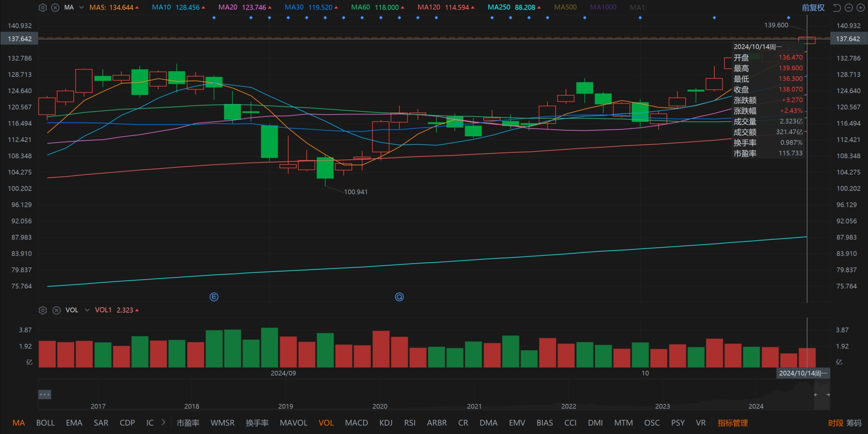Click the 139.600 high price label
This screenshot has width=868, height=434.
click(776, 25)
